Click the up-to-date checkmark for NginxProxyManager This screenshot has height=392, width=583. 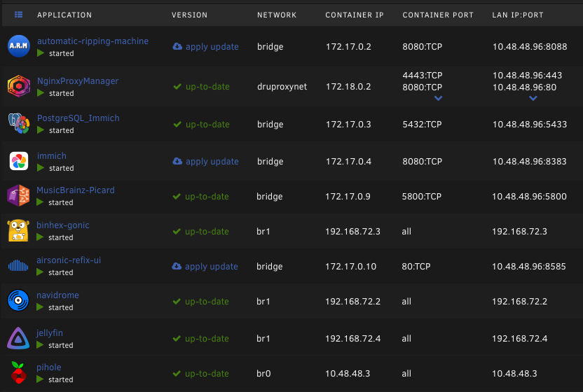(x=177, y=87)
